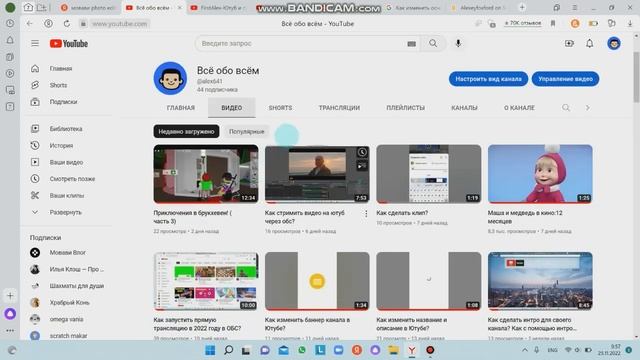Bookmark the page with bookmark icon
This screenshot has height=360, width=640.
[553, 23]
